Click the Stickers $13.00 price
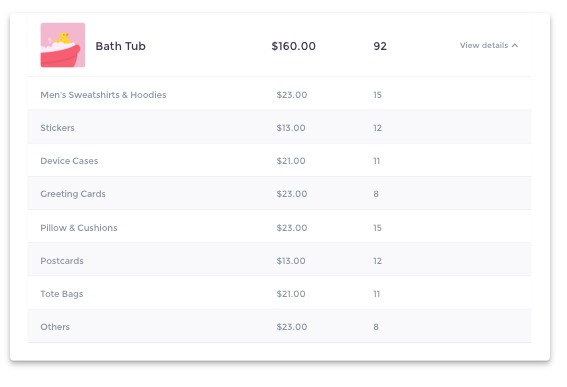The height and width of the screenshot is (387, 567). (x=291, y=128)
